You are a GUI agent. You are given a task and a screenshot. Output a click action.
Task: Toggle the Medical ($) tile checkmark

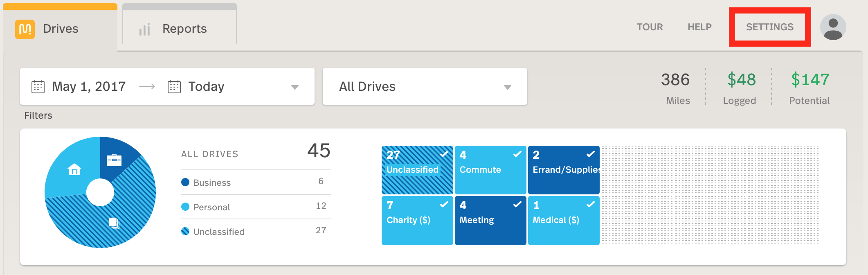tap(591, 205)
